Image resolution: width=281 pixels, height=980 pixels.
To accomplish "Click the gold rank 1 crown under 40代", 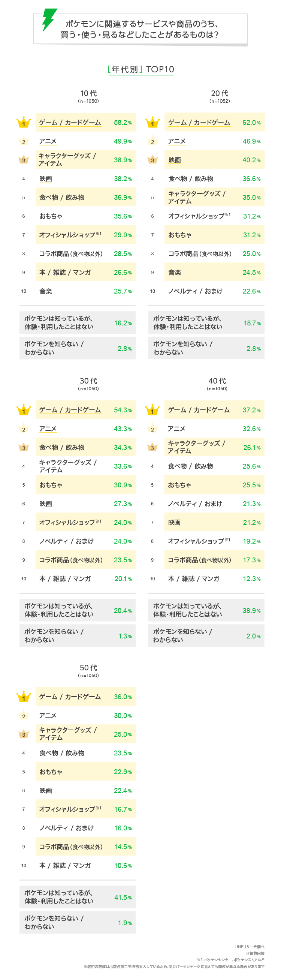I will tap(152, 410).
